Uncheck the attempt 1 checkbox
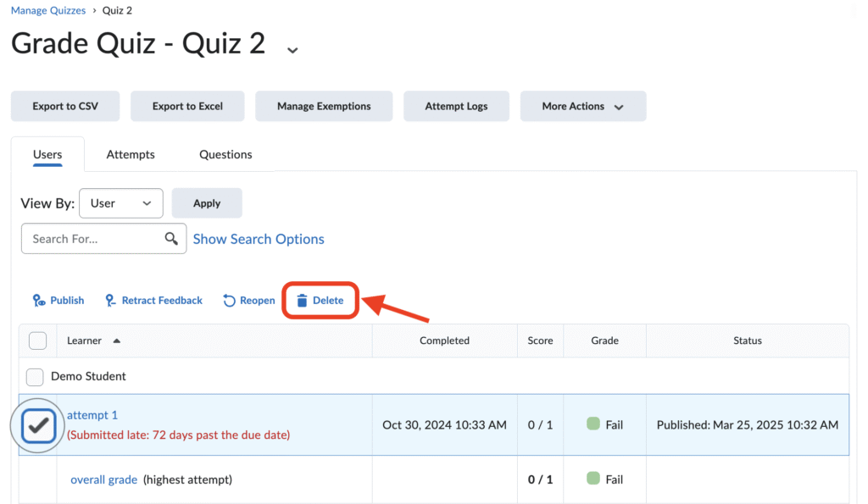The width and height of the screenshot is (868, 504). coord(38,425)
